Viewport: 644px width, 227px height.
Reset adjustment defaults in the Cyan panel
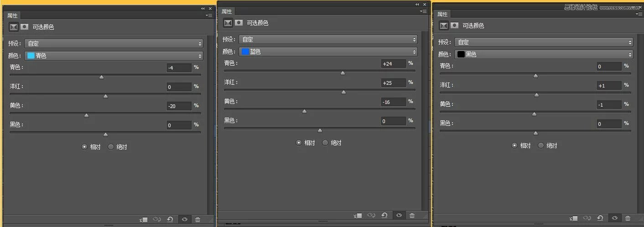coord(170,220)
